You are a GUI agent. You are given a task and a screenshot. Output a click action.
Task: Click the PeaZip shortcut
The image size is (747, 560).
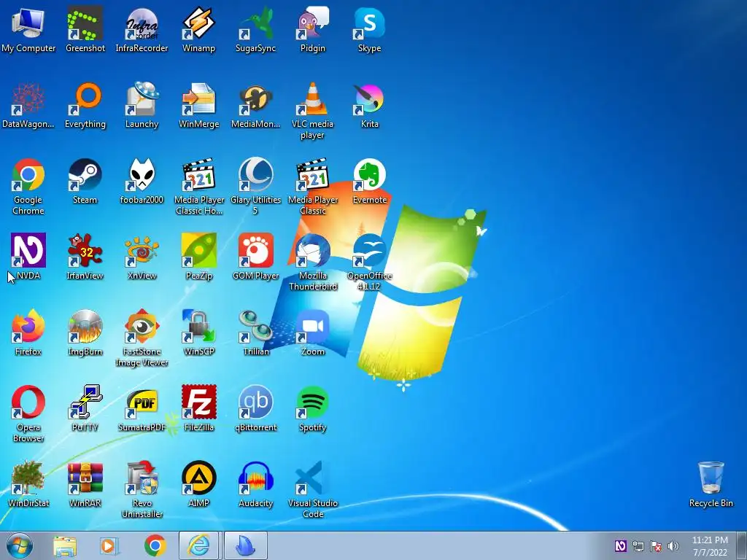click(198, 251)
